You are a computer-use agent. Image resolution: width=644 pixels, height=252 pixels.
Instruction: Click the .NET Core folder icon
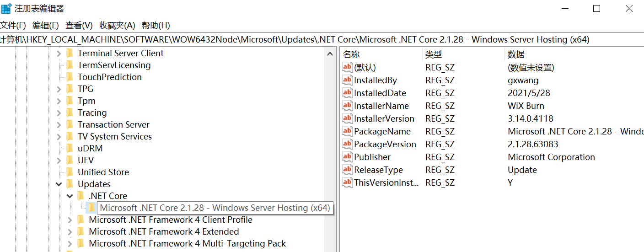(80, 196)
